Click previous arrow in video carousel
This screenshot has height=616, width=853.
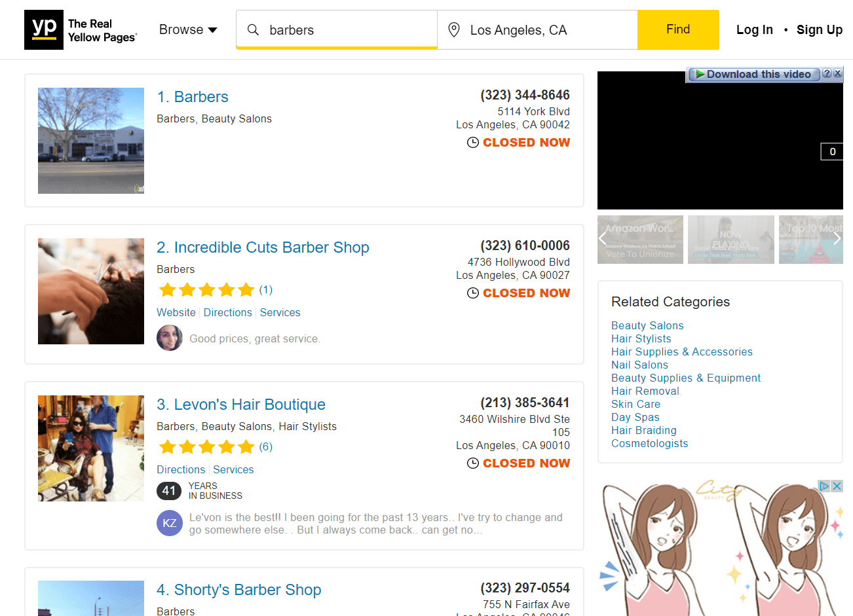coord(603,239)
